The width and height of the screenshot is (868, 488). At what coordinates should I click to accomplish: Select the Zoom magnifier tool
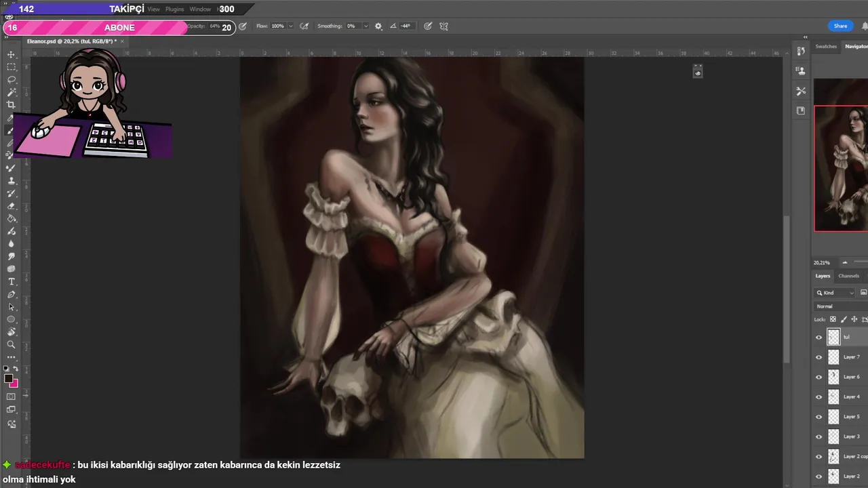point(11,344)
